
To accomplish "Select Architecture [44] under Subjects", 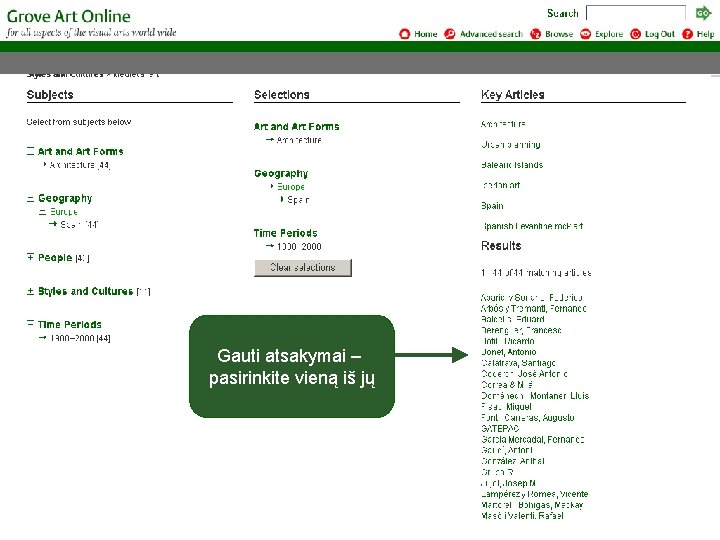I will [79, 165].
